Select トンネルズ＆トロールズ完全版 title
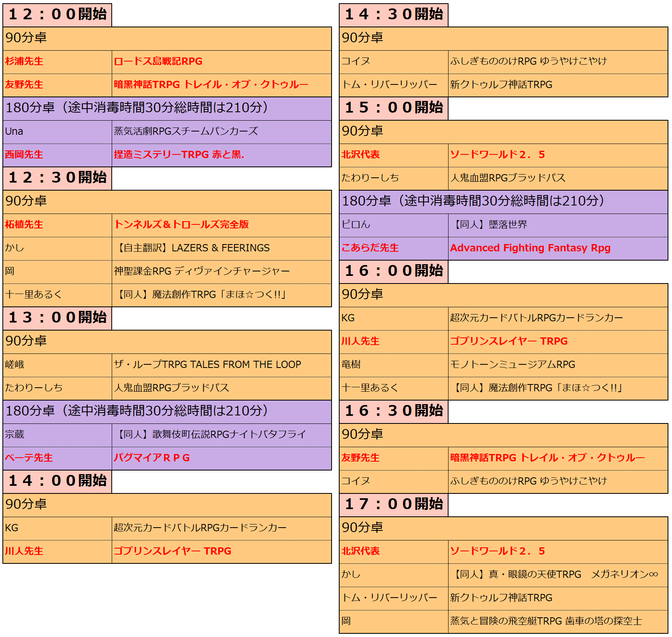Screen dimensions: 672x637 click(x=182, y=224)
